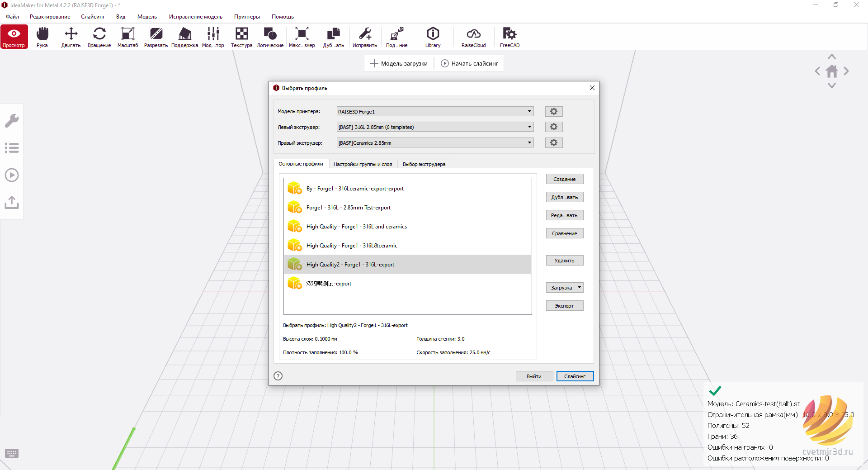
Task: Open the Исправление модель menu
Action: (196, 17)
